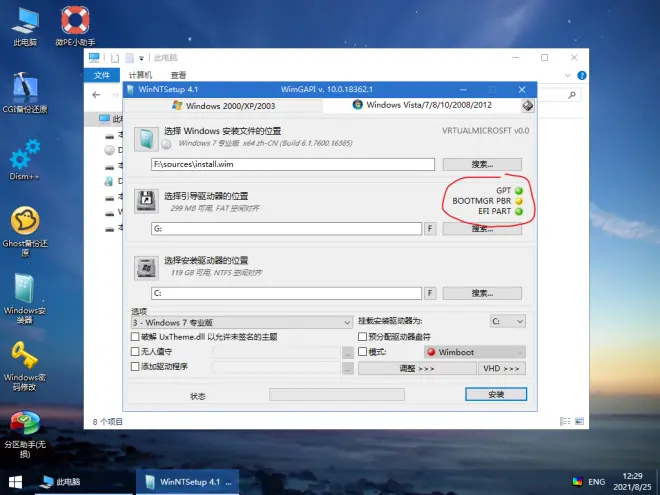Click the 安装 button
The image size is (660, 495).
[496, 394]
